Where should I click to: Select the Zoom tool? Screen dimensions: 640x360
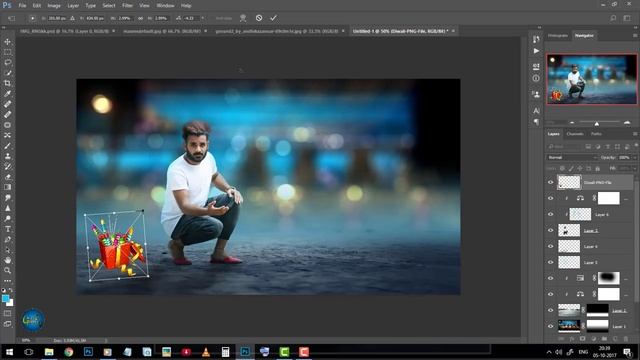[7, 270]
